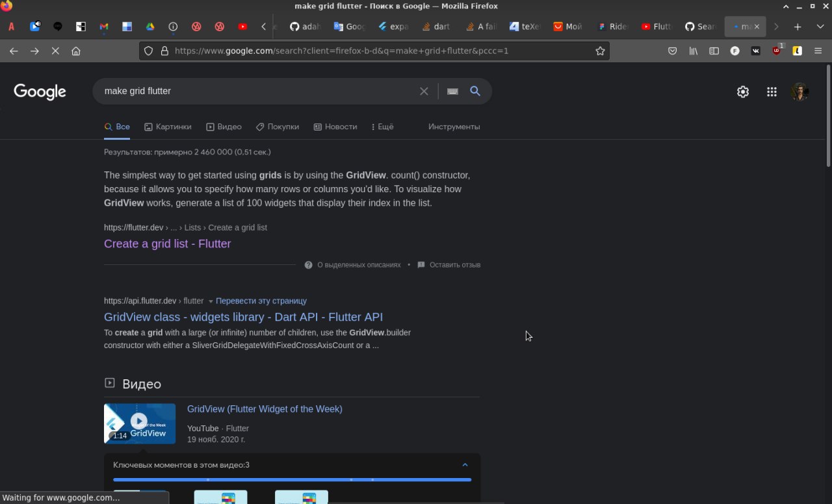Open the pinned YouTube tab
832x504 pixels.
pyautogui.click(x=242, y=27)
